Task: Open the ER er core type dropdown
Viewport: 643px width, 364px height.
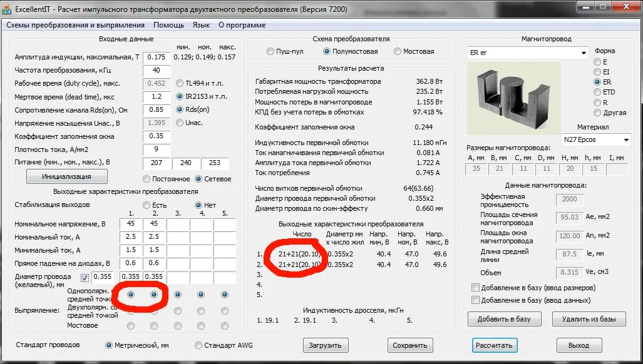Action: 584,53
